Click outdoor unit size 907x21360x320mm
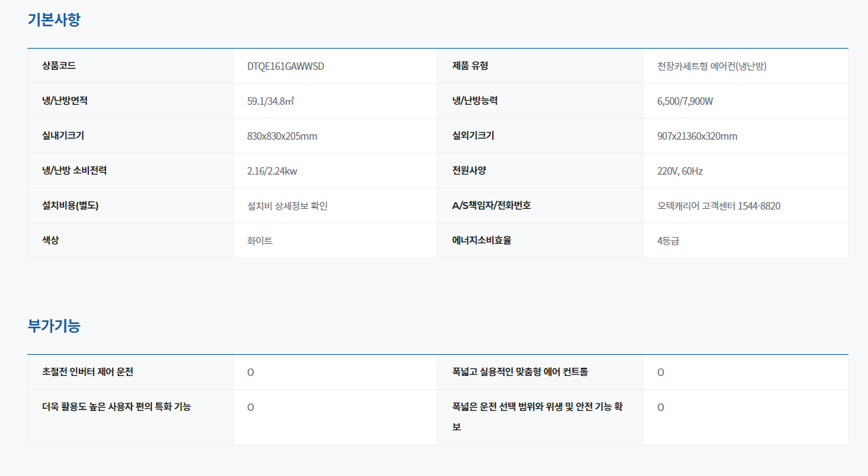The width and height of the screenshot is (868, 476). point(697,136)
